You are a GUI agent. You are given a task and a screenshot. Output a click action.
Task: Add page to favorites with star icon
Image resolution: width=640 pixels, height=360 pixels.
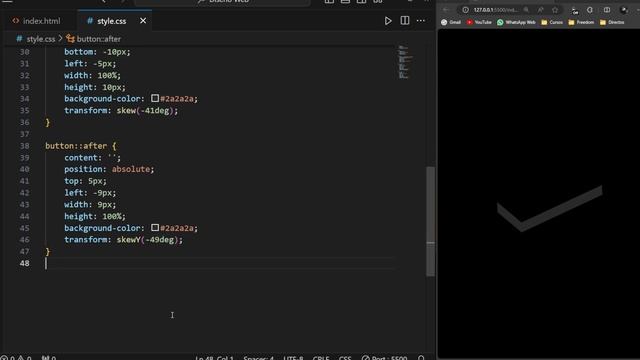pos(555,10)
